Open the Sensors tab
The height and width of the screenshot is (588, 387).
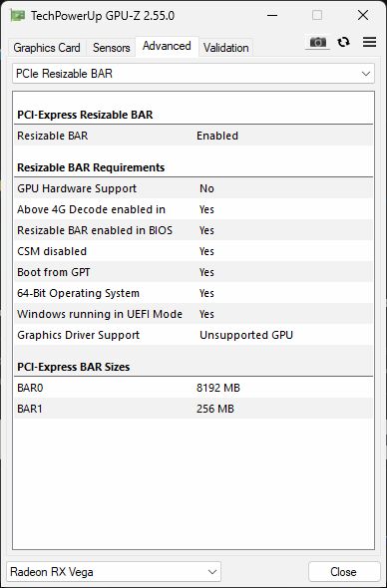click(111, 48)
